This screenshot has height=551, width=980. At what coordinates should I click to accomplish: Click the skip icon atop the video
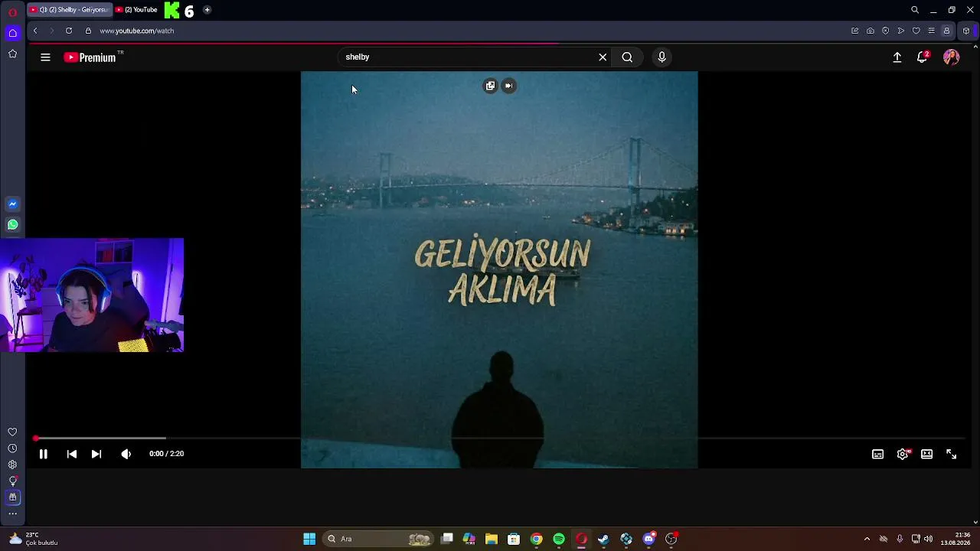point(509,86)
